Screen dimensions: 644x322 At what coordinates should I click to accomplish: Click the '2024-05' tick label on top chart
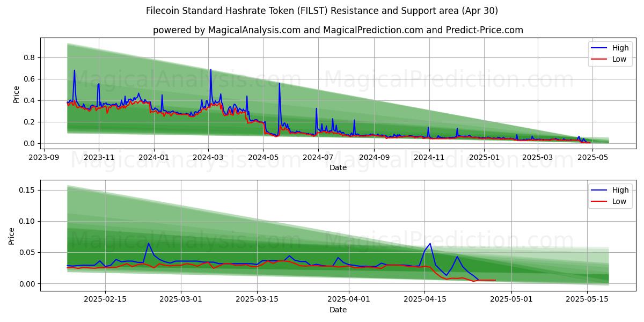pyautogui.click(x=264, y=157)
